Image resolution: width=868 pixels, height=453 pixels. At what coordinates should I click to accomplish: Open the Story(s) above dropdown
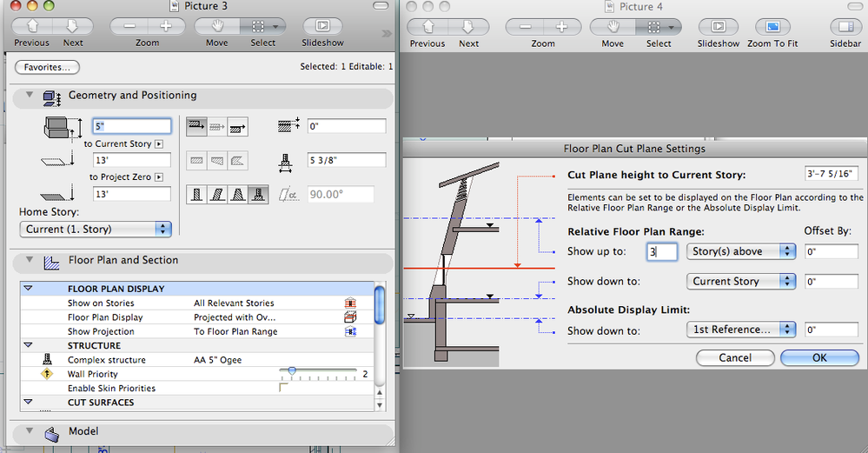[x=740, y=251]
